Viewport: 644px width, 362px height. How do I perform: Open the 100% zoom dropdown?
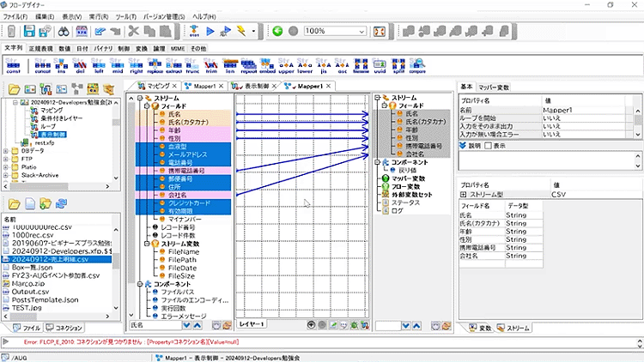(361, 31)
